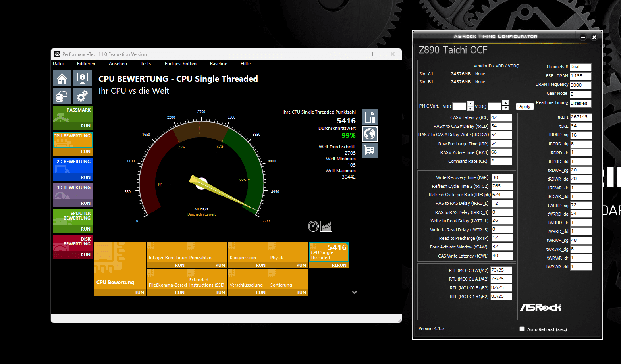
Task: Click the Apply button for PMIC voltage
Action: [525, 106]
